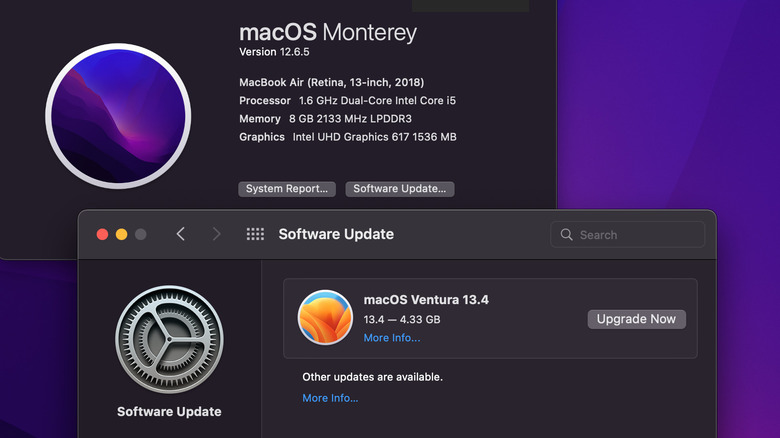Close the Software Update window
780x438 pixels.
pos(102,234)
